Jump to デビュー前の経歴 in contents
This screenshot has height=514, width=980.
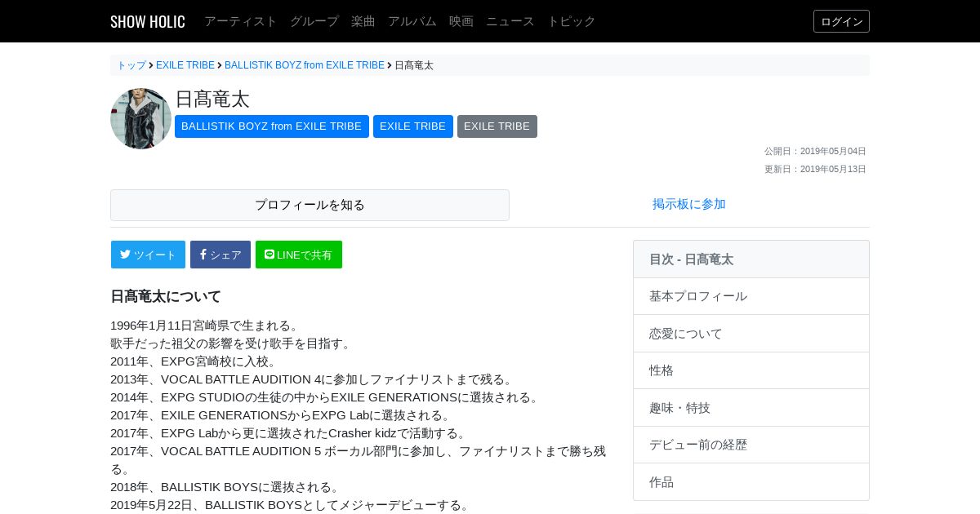pos(751,445)
